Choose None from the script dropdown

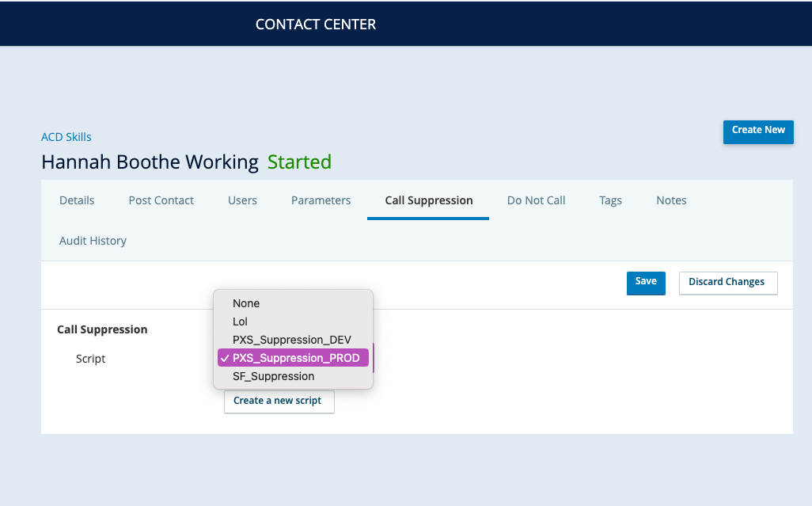(x=246, y=303)
